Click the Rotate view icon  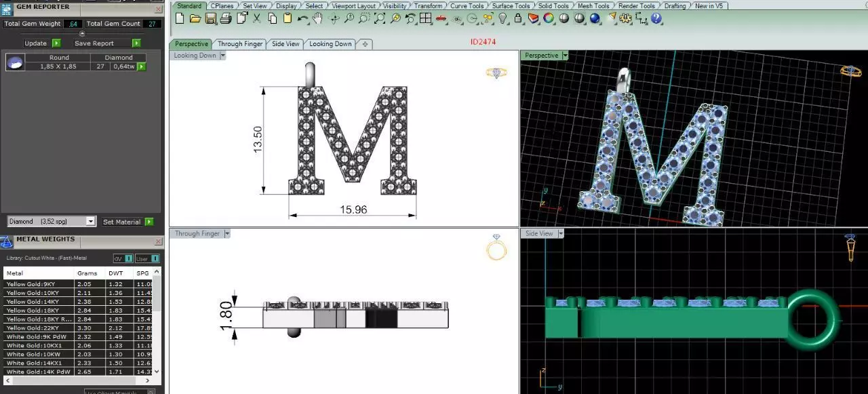coord(334,18)
